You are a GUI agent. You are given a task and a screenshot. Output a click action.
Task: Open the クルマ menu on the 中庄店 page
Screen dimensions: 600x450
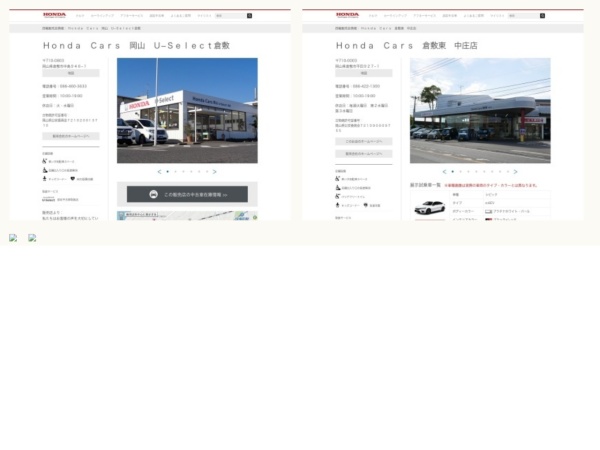point(373,16)
